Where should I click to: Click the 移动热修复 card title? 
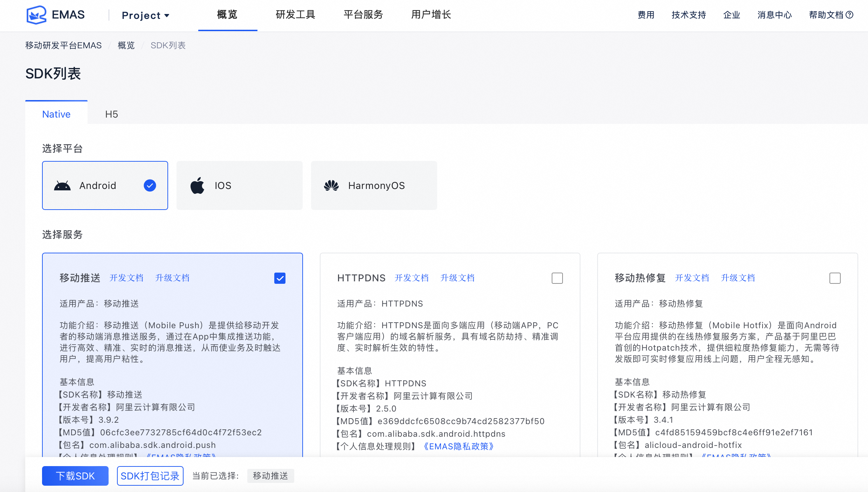tap(640, 278)
